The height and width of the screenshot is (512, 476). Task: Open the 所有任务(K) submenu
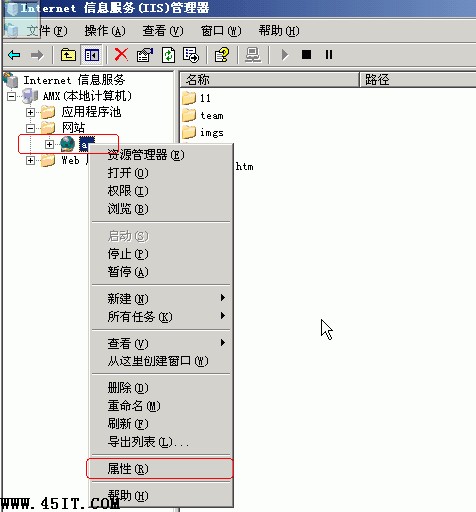tap(161, 316)
